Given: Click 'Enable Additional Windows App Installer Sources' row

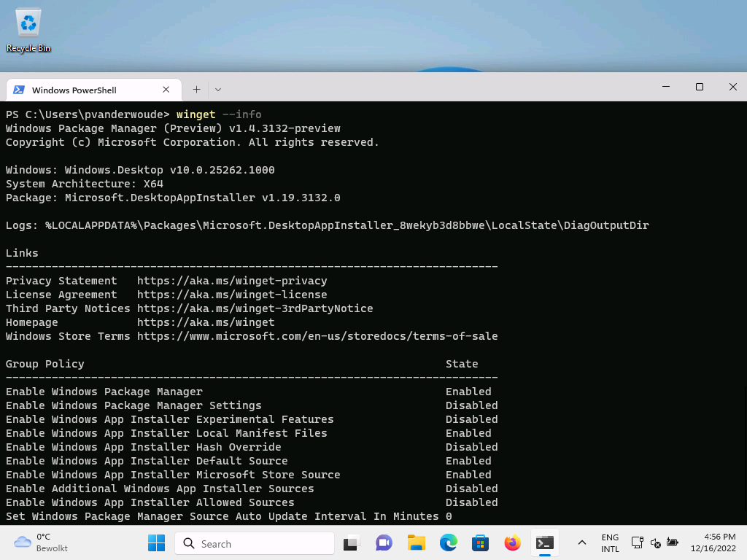Looking at the screenshot, I should coord(252,488).
